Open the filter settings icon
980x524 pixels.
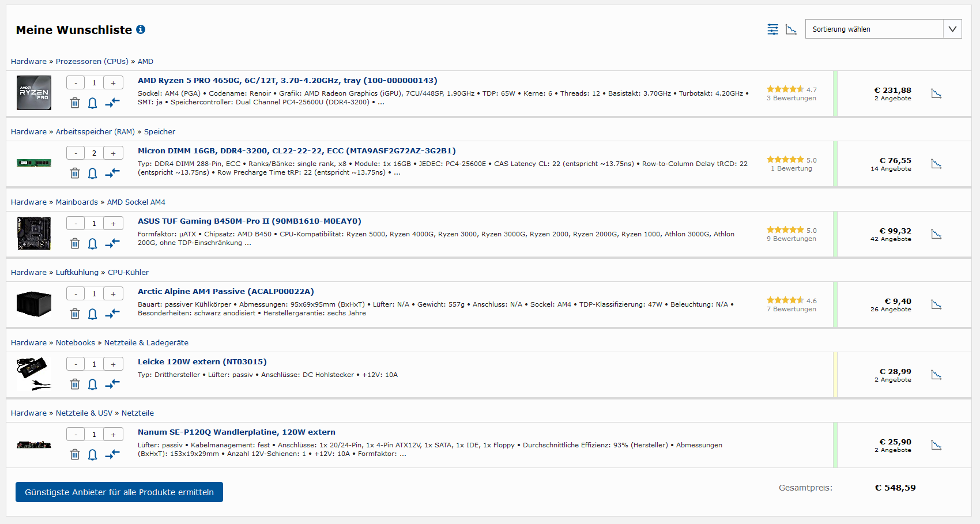click(x=773, y=29)
